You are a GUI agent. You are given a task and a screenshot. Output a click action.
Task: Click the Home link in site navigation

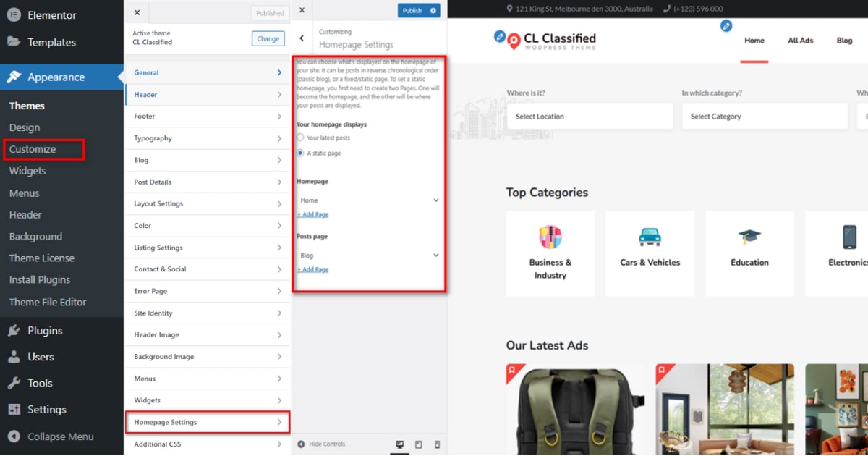click(x=754, y=41)
